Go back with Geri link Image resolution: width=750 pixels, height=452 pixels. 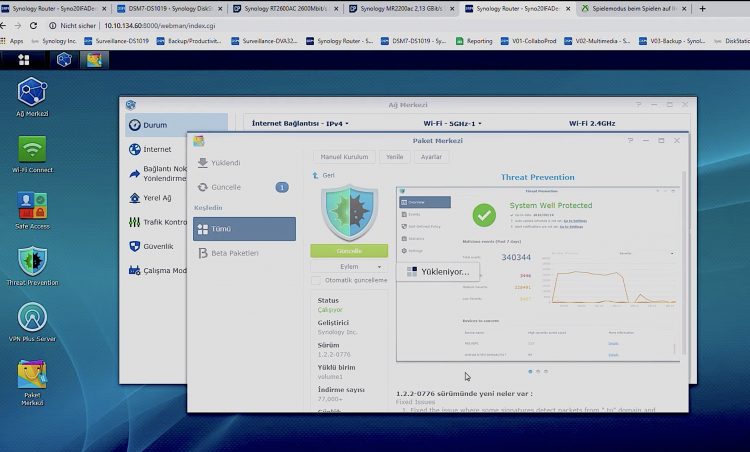point(324,176)
